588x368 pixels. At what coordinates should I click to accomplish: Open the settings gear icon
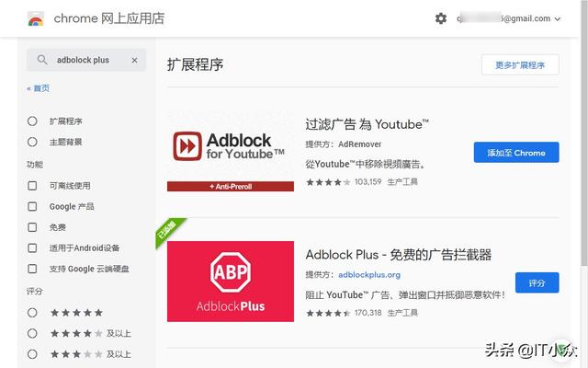[441, 18]
